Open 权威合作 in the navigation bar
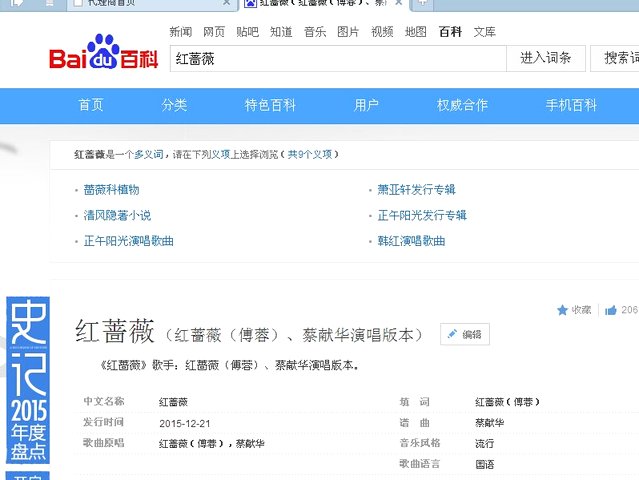This screenshot has width=639, height=480. (462, 105)
